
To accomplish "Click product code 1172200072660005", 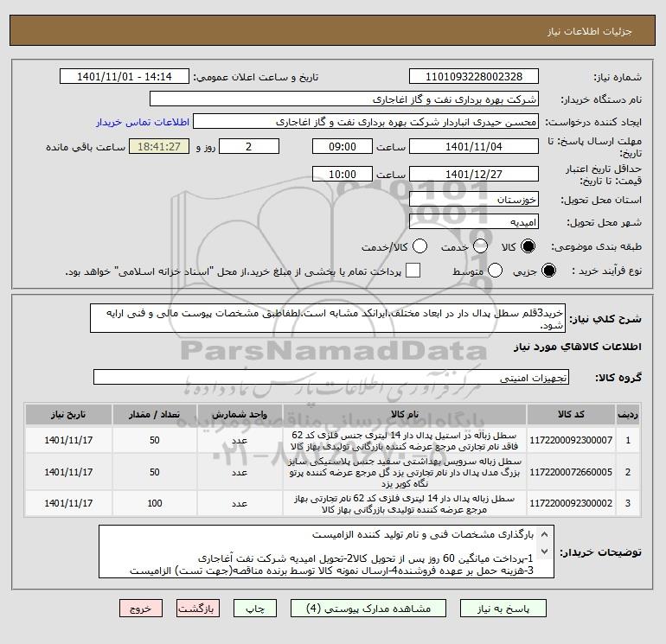I will pos(571,472).
